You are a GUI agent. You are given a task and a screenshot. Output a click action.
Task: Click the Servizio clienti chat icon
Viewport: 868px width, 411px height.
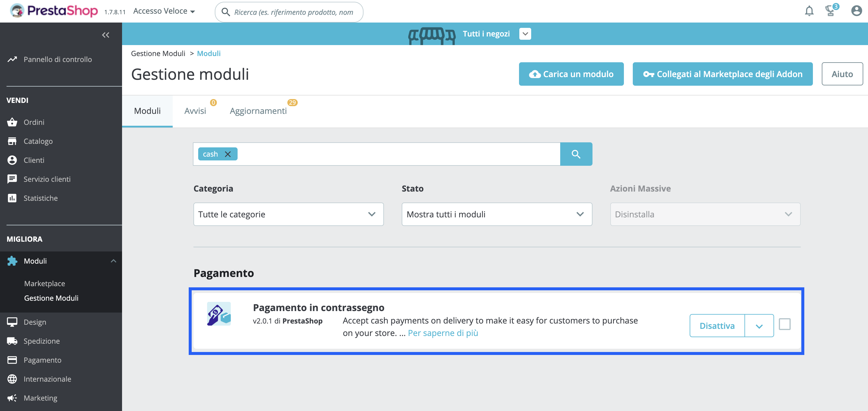pyautogui.click(x=12, y=179)
